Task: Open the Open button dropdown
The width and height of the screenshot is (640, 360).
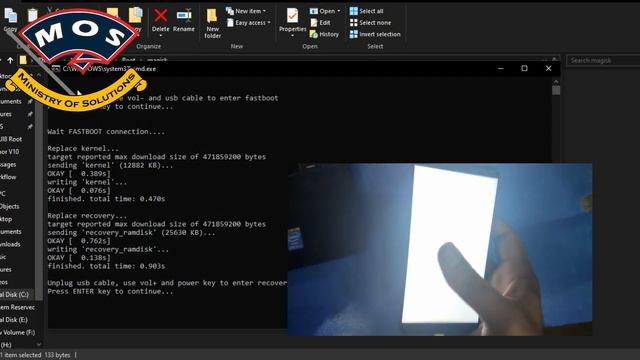Action: (x=325, y=11)
